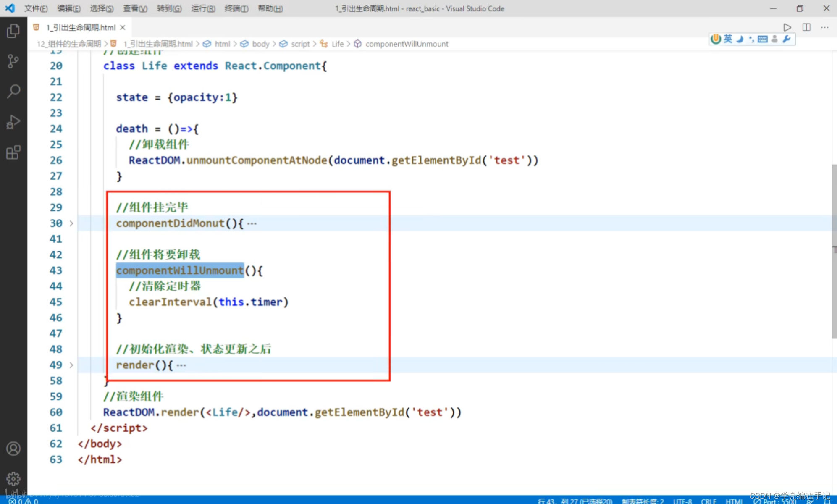The image size is (837, 504).
Task: Run the file with the play icon
Action: (787, 27)
